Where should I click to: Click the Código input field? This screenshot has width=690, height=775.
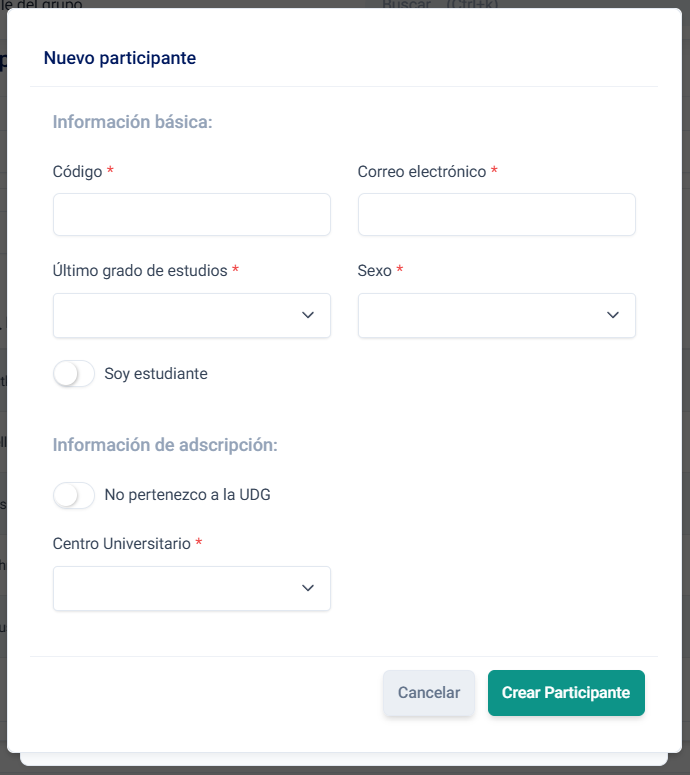pyautogui.click(x=191, y=215)
